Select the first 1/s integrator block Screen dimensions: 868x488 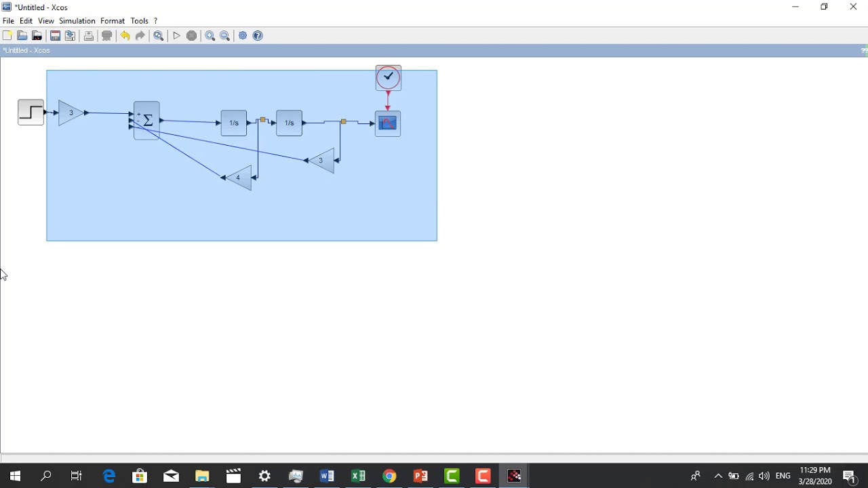point(234,123)
